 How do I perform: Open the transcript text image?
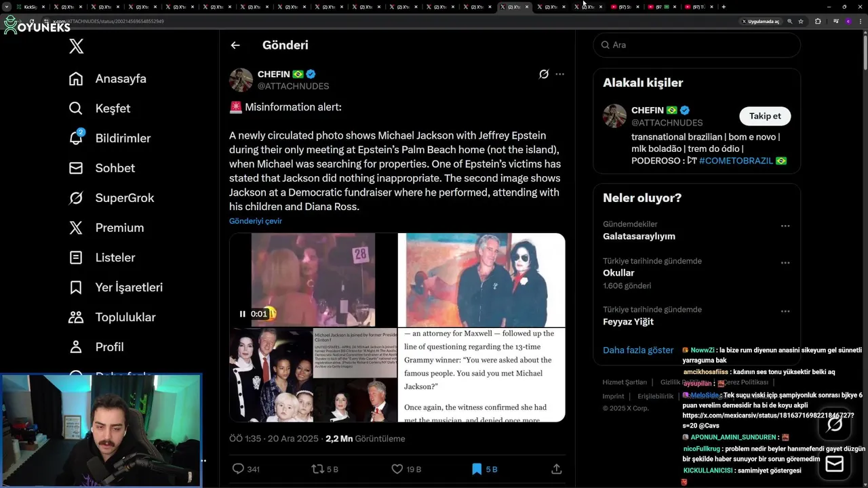pyautogui.click(x=481, y=375)
